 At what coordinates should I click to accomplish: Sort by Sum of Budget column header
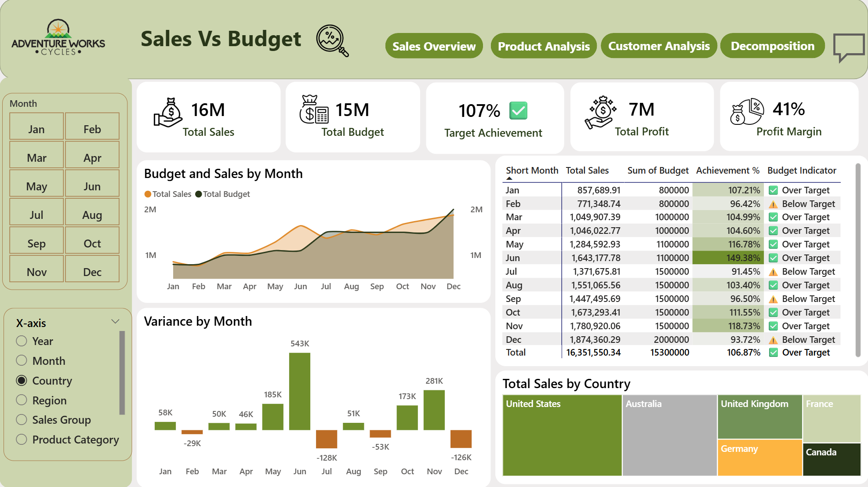[x=658, y=171]
